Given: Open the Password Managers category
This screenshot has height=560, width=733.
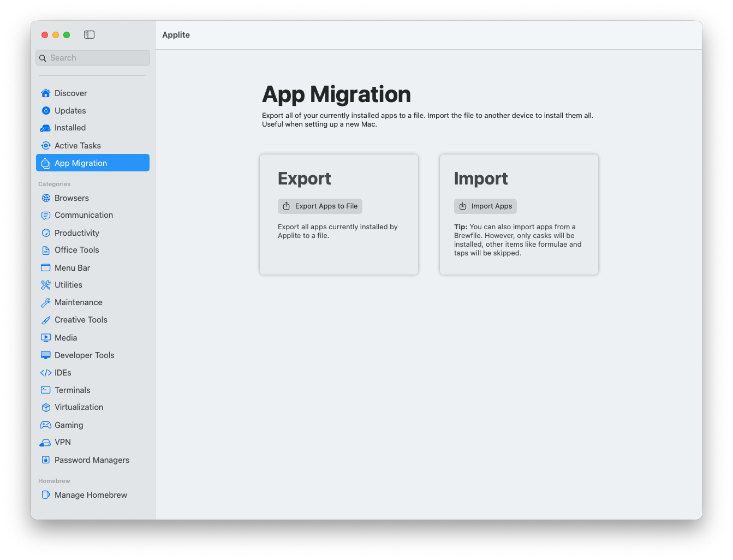Looking at the screenshot, I should (x=93, y=460).
